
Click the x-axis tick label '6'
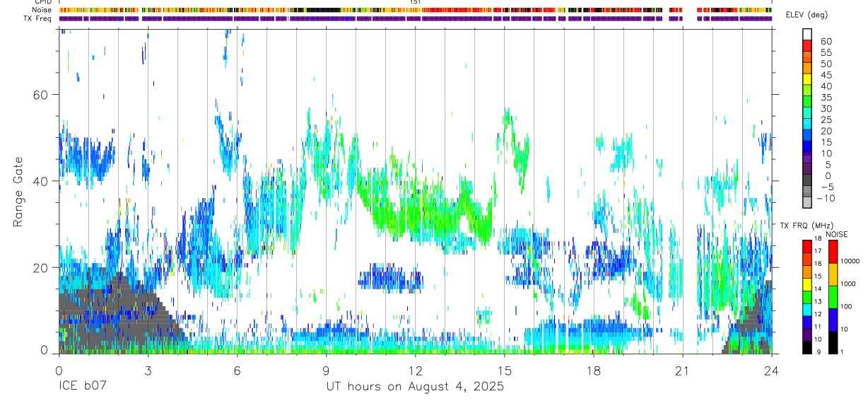[x=237, y=370]
